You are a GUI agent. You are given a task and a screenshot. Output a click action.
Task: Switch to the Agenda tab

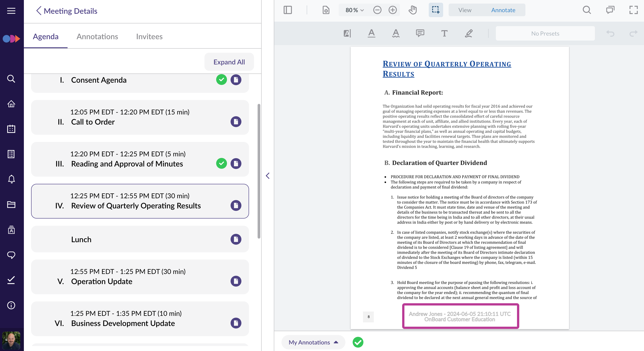pyautogui.click(x=45, y=36)
